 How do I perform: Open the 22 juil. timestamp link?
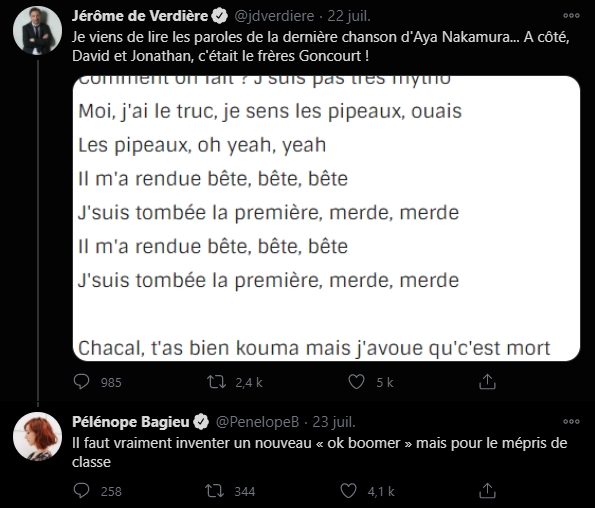349,16
